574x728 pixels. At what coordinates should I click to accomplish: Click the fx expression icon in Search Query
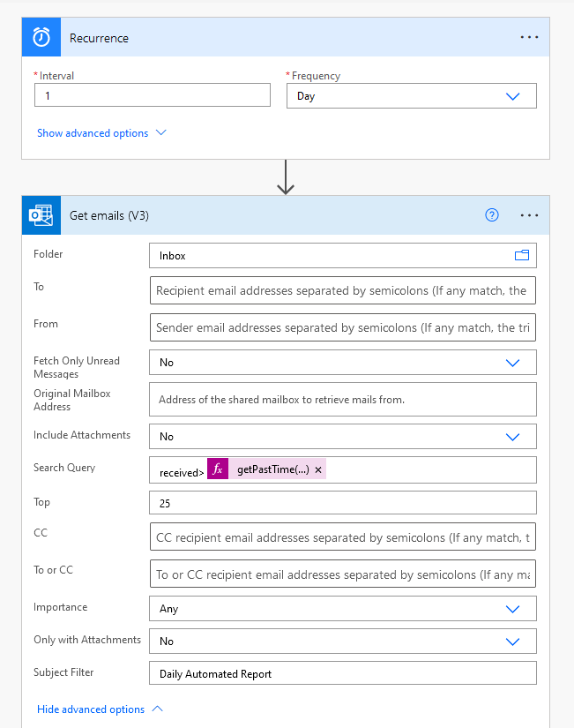pos(218,469)
